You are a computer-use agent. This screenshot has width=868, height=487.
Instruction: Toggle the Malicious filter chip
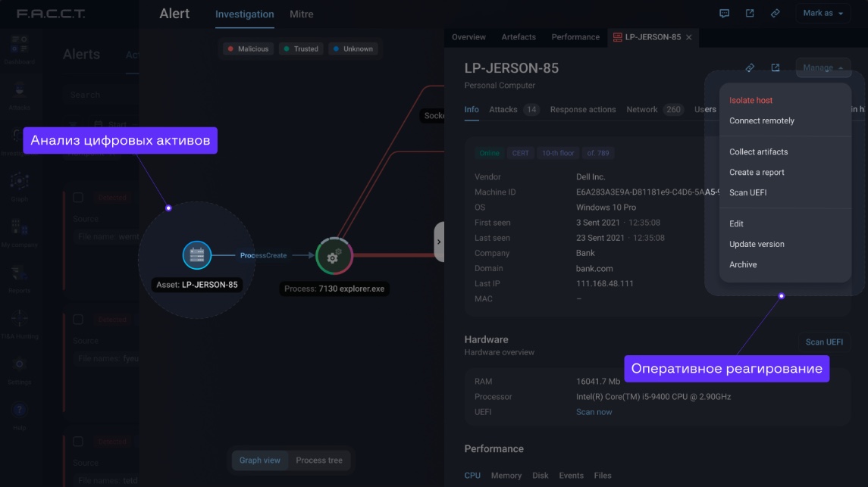[x=248, y=48]
